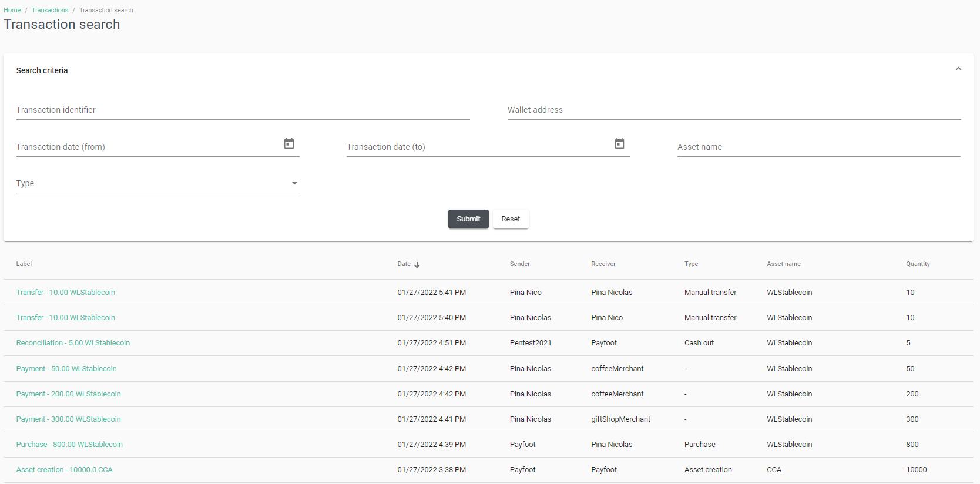Sort table by Type column header
The image size is (980, 484).
coord(692,264)
